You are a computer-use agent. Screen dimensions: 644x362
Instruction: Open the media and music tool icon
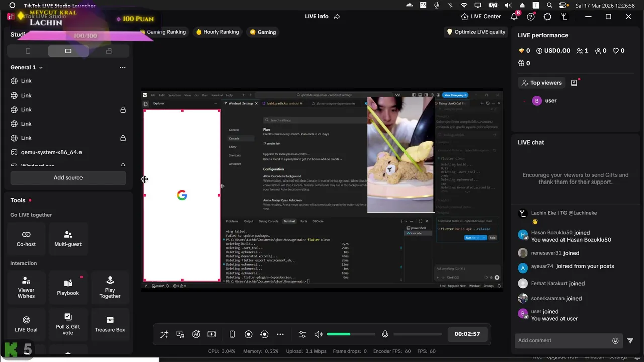point(180,334)
